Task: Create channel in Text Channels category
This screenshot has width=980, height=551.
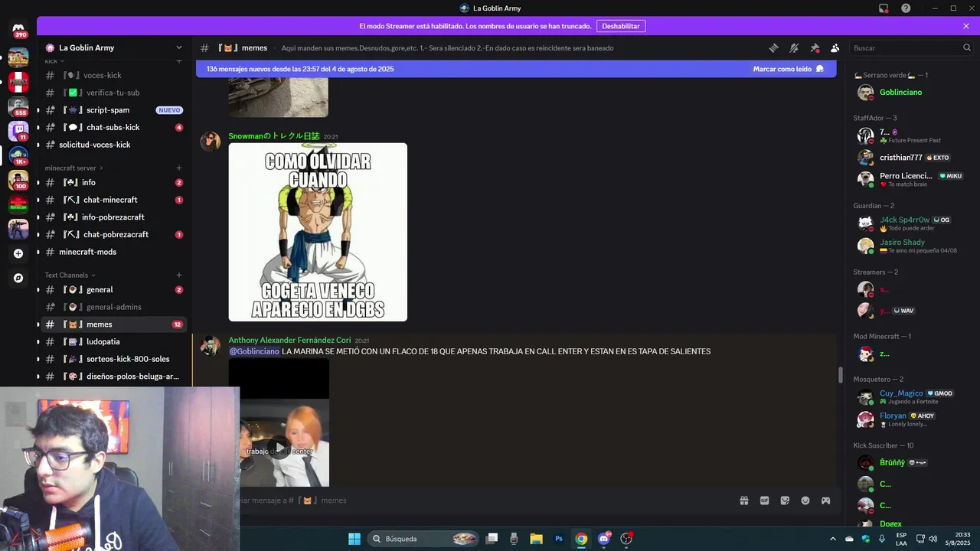Action: tap(179, 275)
